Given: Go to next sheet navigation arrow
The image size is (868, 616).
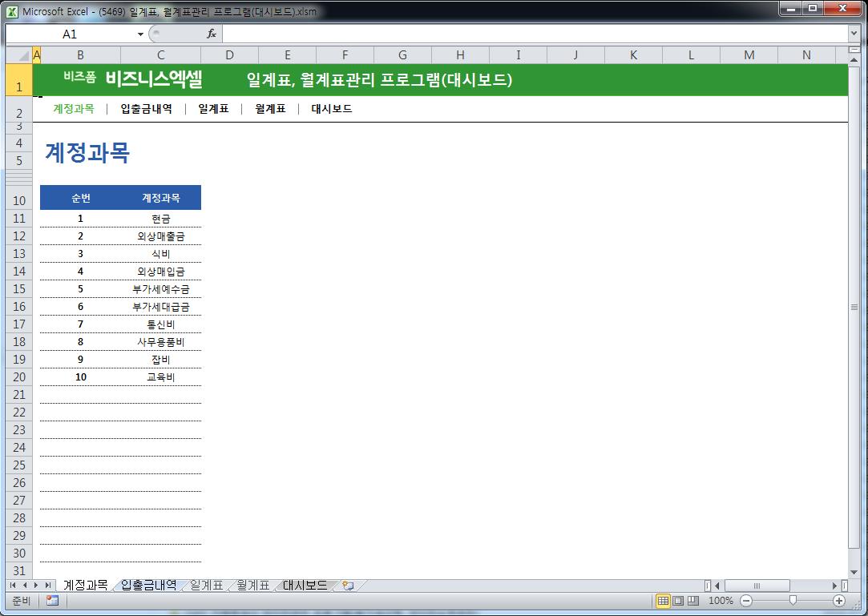Looking at the screenshot, I should click(36, 585).
